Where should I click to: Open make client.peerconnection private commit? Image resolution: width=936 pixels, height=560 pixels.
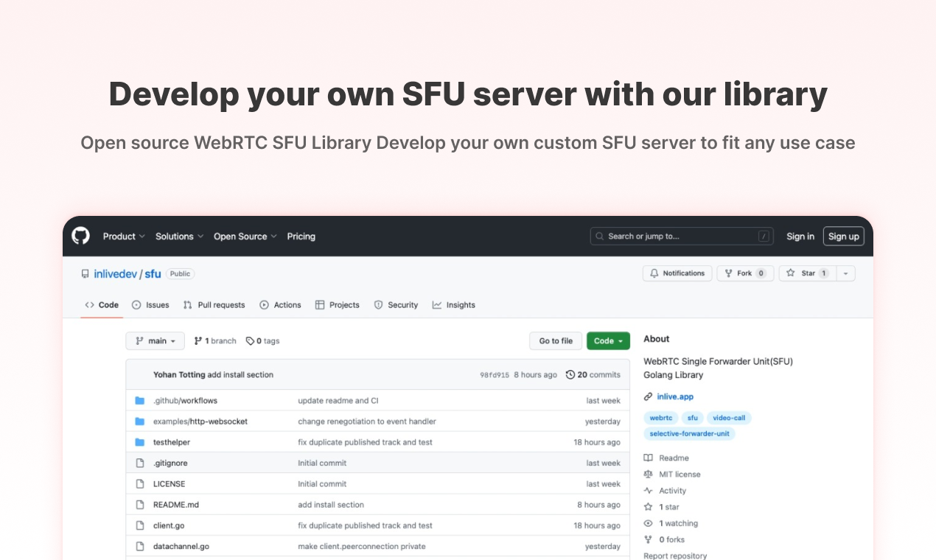(x=362, y=547)
